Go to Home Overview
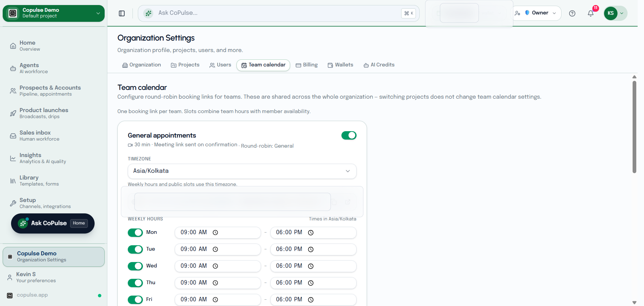Image resolution: width=644 pixels, height=306 pixels. pyautogui.click(x=54, y=46)
